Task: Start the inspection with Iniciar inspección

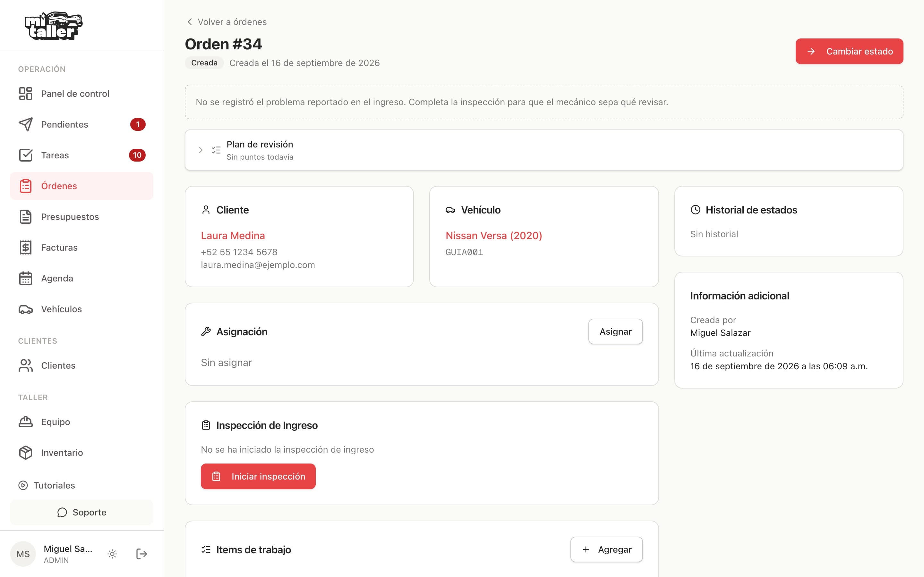Action: click(258, 476)
